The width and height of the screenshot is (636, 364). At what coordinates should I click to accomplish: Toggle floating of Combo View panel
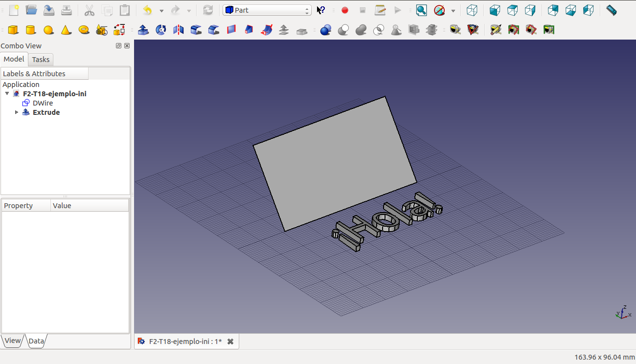coord(118,46)
